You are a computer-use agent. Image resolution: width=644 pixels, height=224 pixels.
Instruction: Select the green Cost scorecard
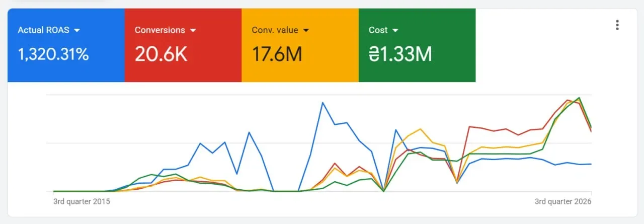[x=417, y=45]
